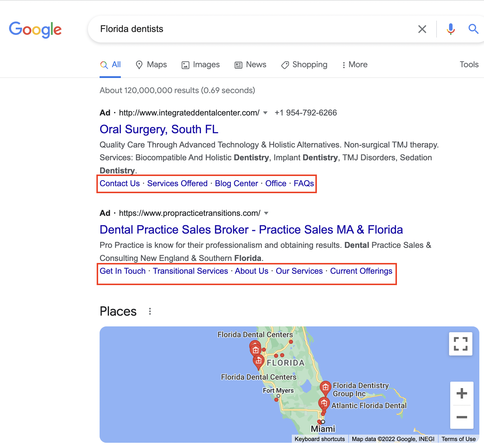Open Contact Us sitelink
Screen dimensions: 484x448
click(x=120, y=184)
